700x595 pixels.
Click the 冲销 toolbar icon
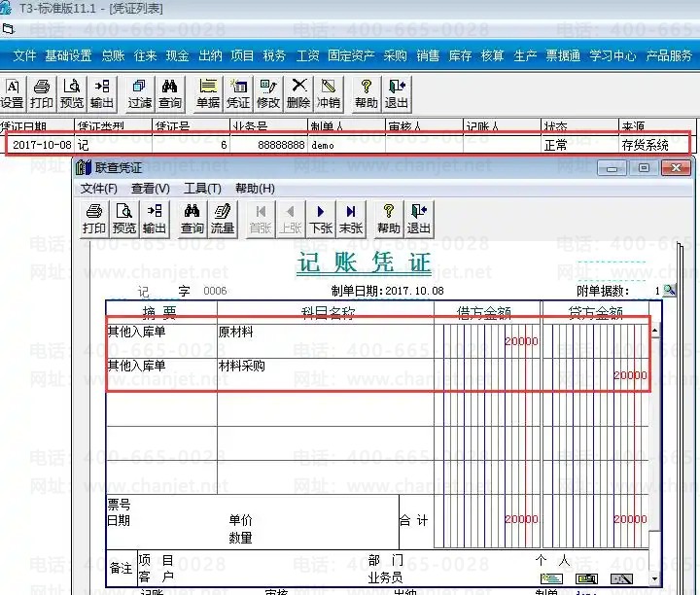pos(329,94)
